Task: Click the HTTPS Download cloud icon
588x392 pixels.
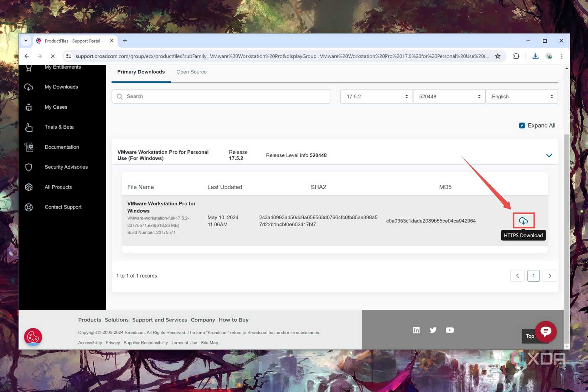Action: click(x=523, y=221)
